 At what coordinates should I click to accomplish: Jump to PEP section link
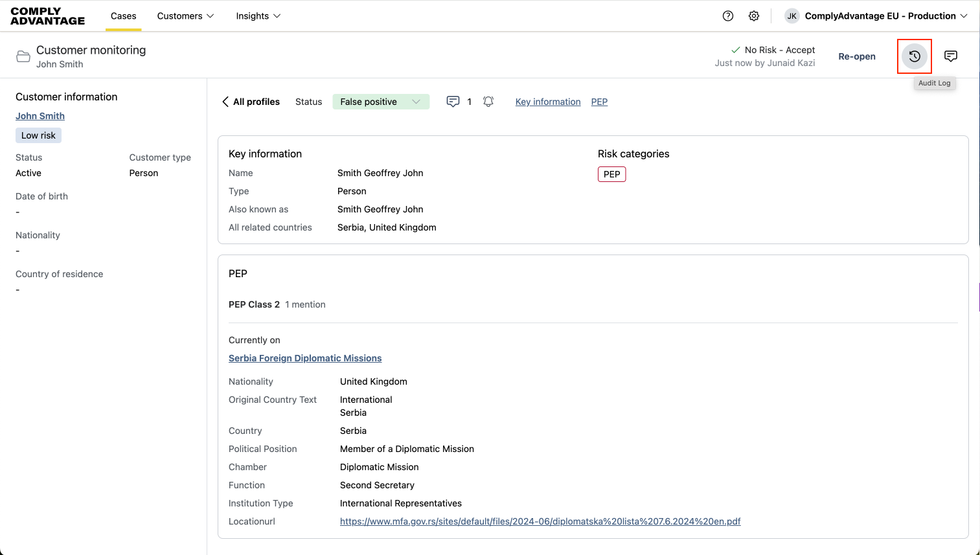coord(599,102)
